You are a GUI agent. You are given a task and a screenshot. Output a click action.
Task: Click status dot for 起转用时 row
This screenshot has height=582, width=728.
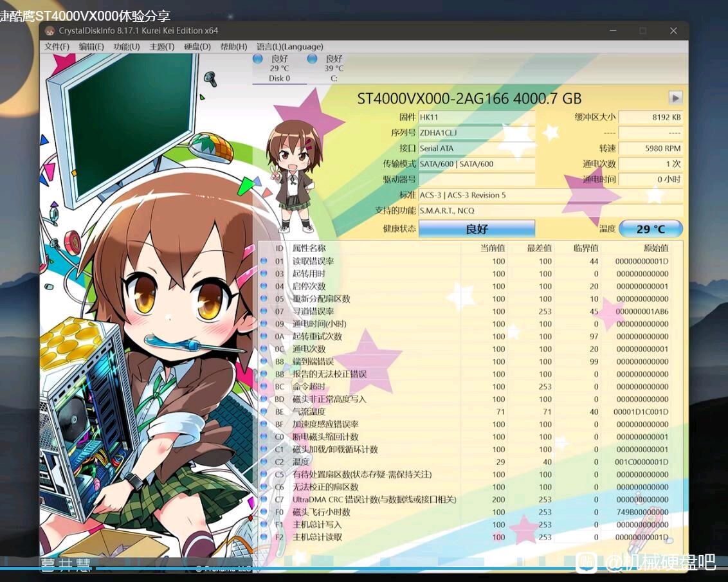pos(264,274)
